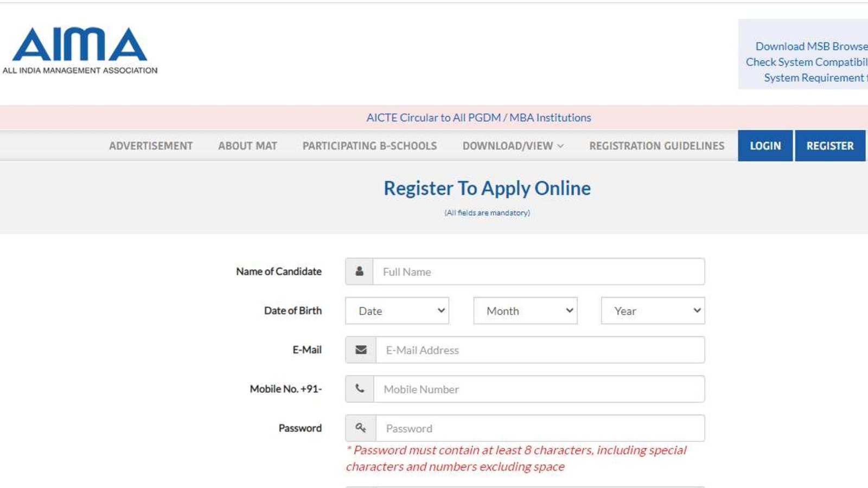Screen dimensions: 868x488
Task: Open the Year dropdown
Action: 653,310
